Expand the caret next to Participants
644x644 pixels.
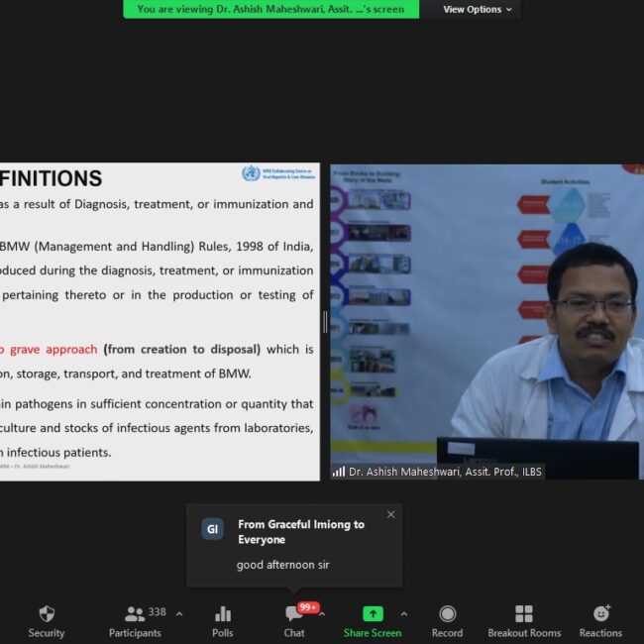pyautogui.click(x=179, y=614)
